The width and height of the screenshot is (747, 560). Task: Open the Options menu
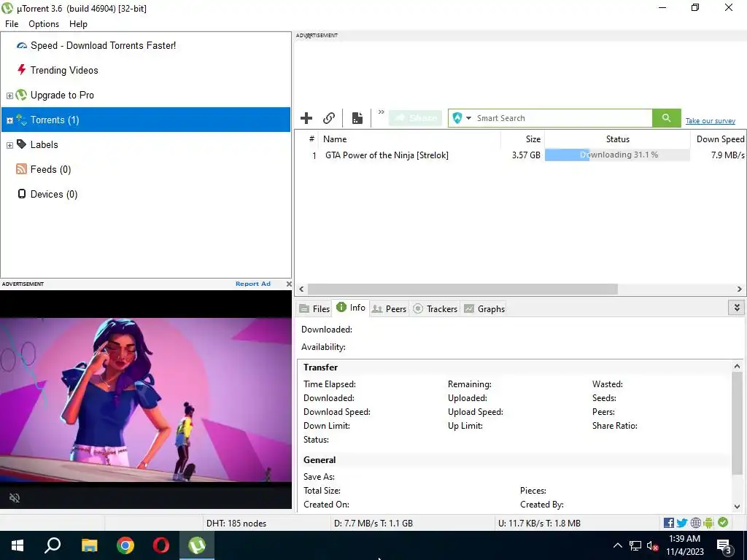coord(44,24)
